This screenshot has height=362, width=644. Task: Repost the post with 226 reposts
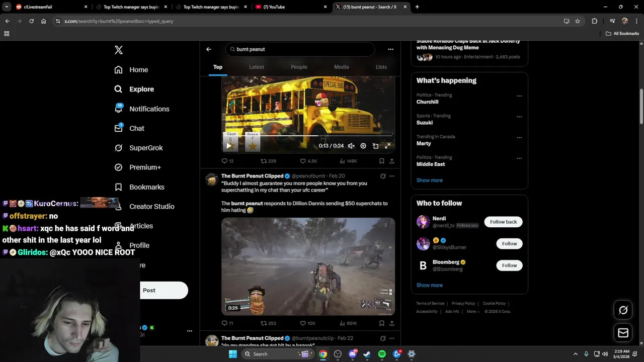[268, 161]
